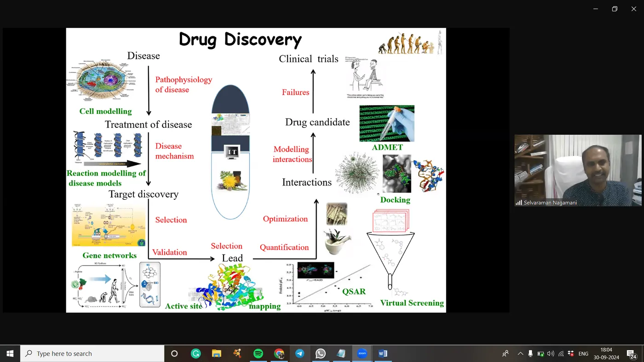
Task: Check battery status tray icon
Action: (540, 353)
